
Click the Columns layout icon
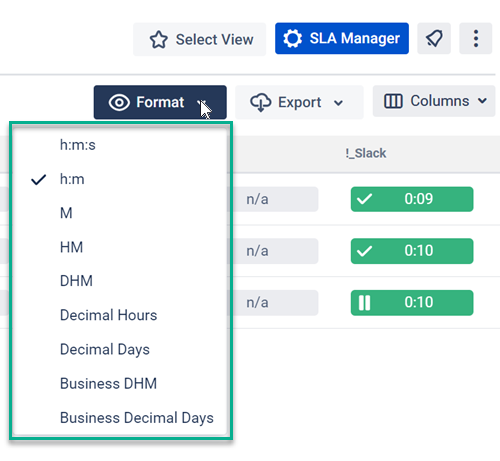pyautogui.click(x=393, y=101)
